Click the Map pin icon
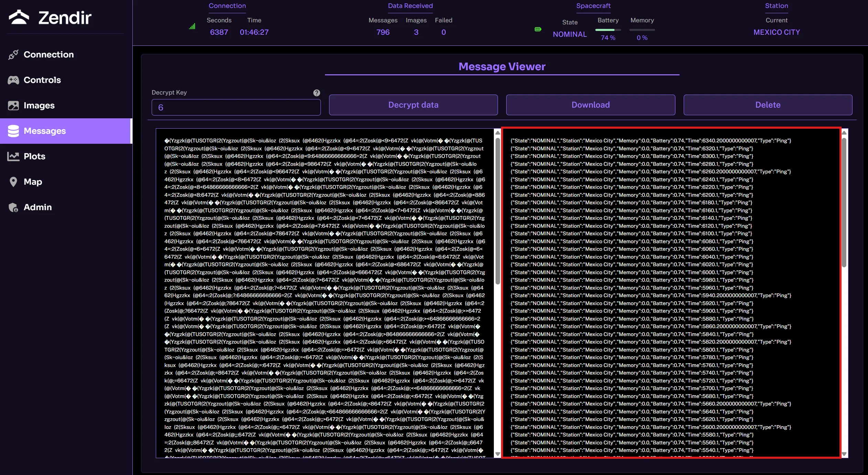 [13, 182]
